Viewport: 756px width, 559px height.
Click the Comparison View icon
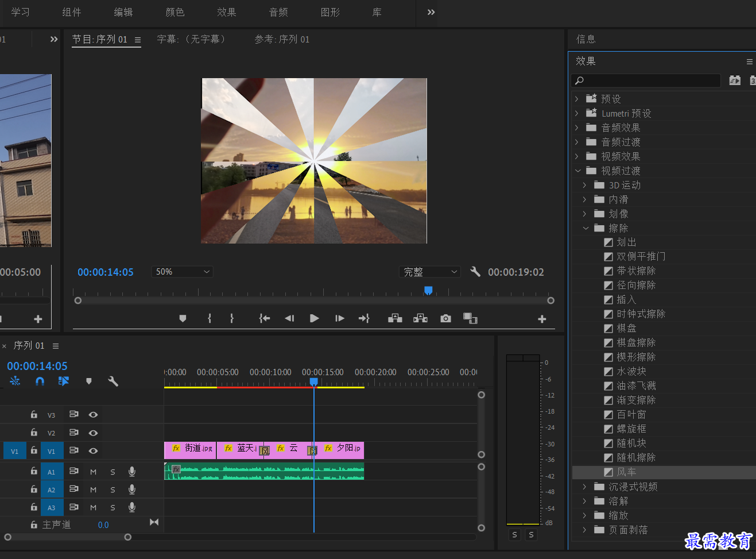coord(470,318)
